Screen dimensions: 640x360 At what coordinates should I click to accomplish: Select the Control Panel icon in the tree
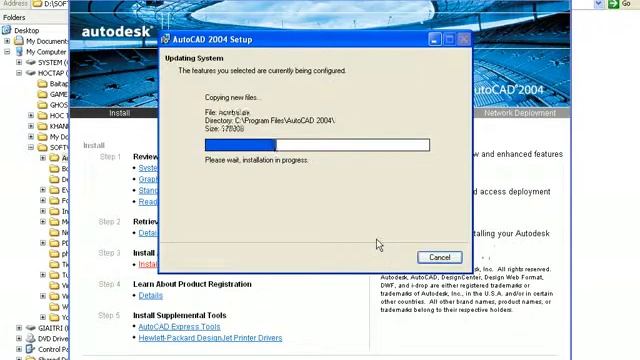31,349
